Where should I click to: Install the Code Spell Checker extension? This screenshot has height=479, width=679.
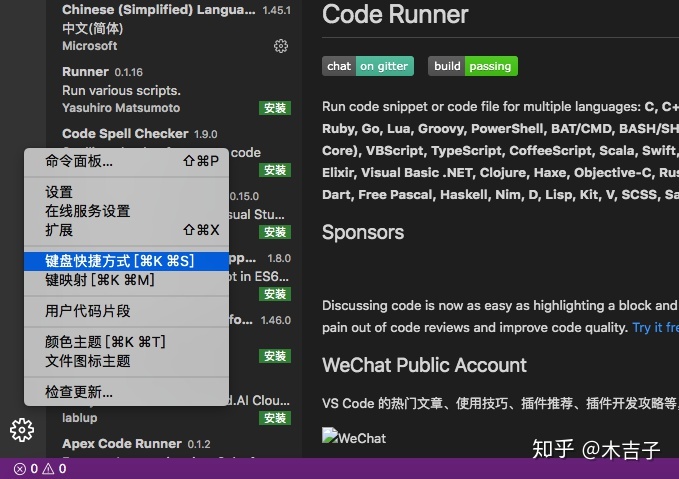tap(275, 170)
